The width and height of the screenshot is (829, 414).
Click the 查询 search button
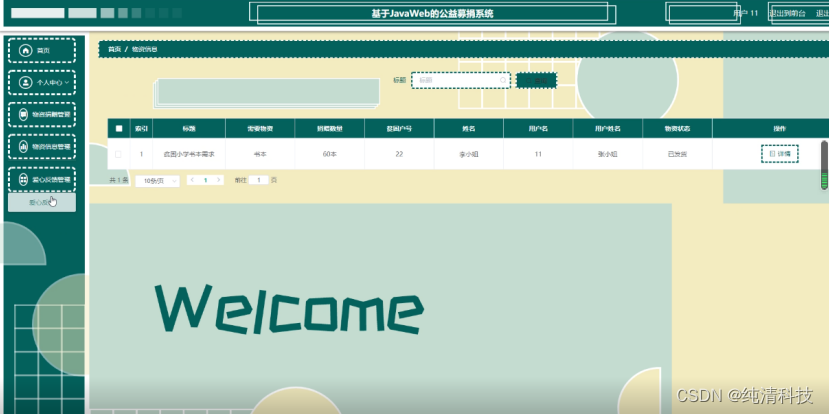536,80
